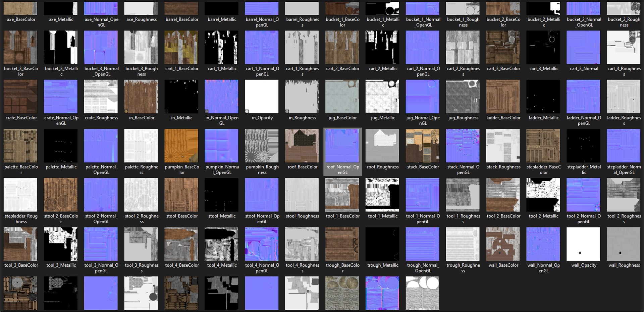Choose the stack_BaseColor texture thumbnail
The width and height of the screenshot is (644, 312).
point(423,146)
